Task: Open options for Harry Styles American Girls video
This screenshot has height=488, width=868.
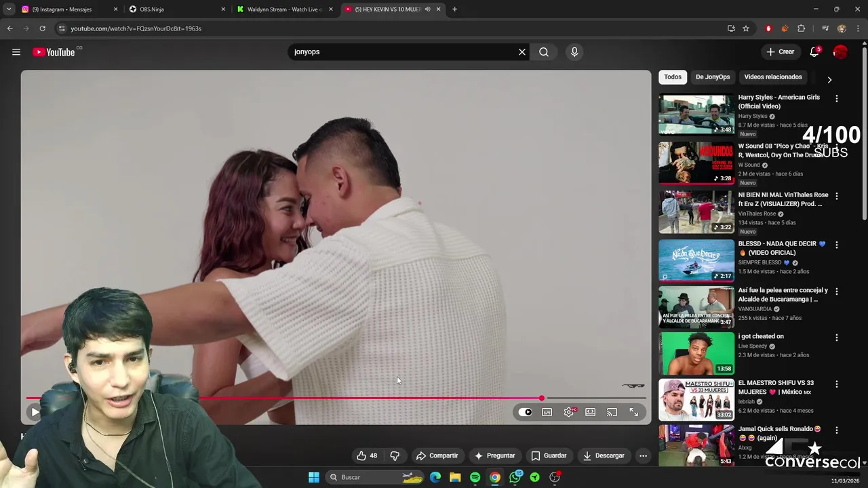Action: (x=837, y=98)
